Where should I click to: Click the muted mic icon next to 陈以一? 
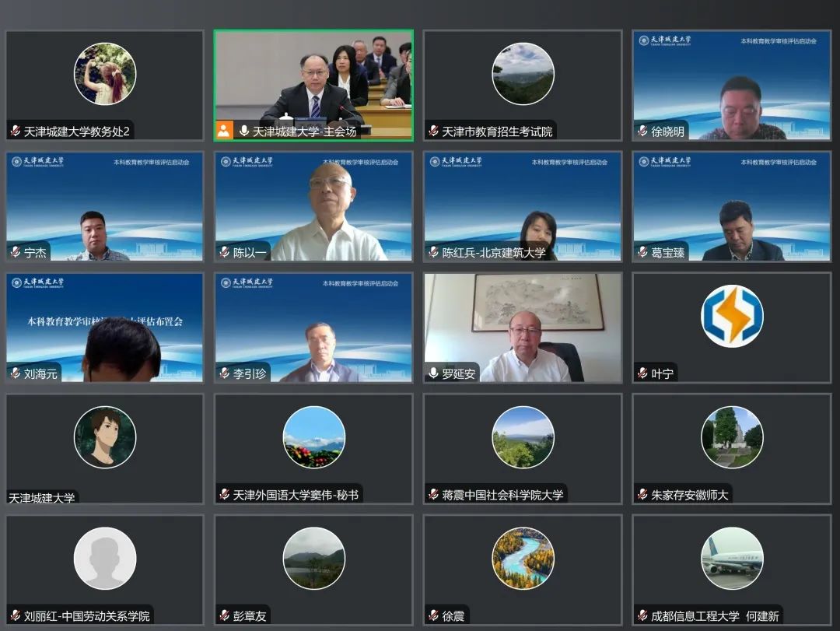[224, 252]
